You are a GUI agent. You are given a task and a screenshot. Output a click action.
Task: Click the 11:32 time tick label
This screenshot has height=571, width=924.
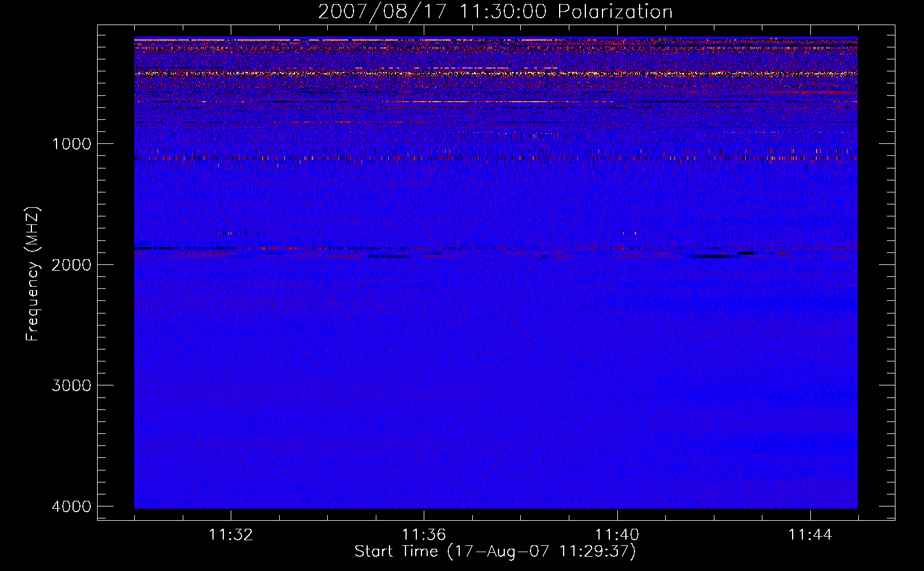[231, 535]
